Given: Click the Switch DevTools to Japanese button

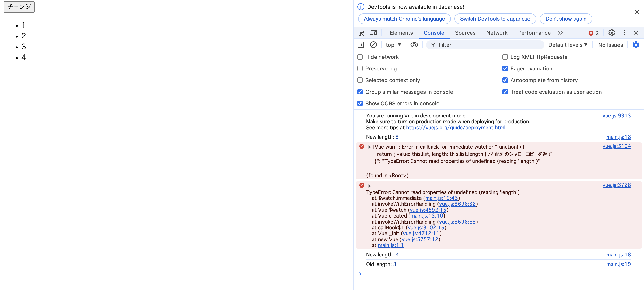Looking at the screenshot, I should tap(495, 19).
